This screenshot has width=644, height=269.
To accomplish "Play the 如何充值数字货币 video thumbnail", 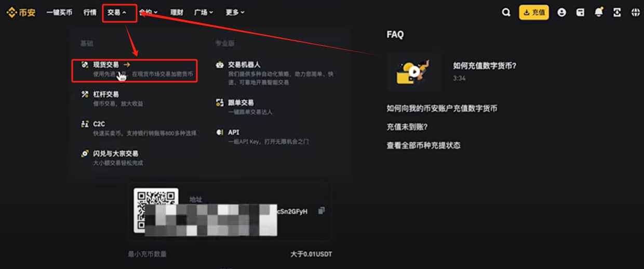I will (414, 72).
